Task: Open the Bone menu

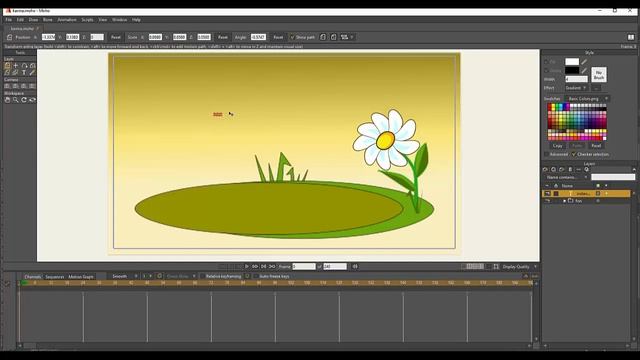Action: [48, 20]
